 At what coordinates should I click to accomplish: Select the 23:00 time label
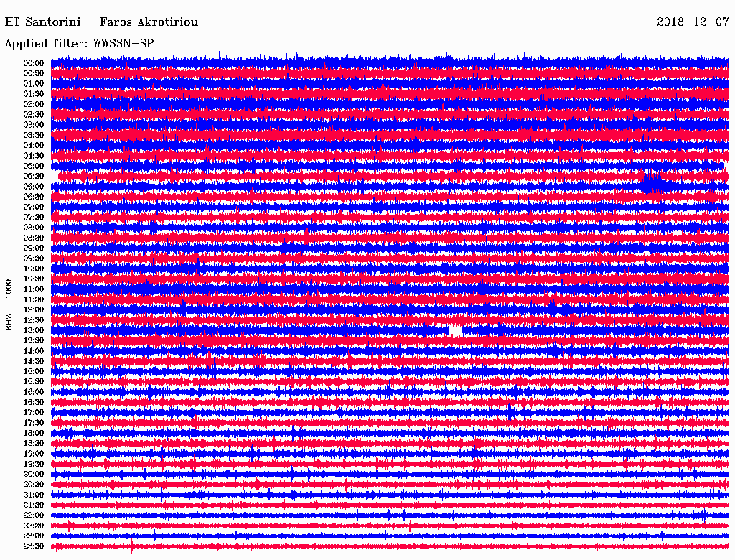pos(34,536)
